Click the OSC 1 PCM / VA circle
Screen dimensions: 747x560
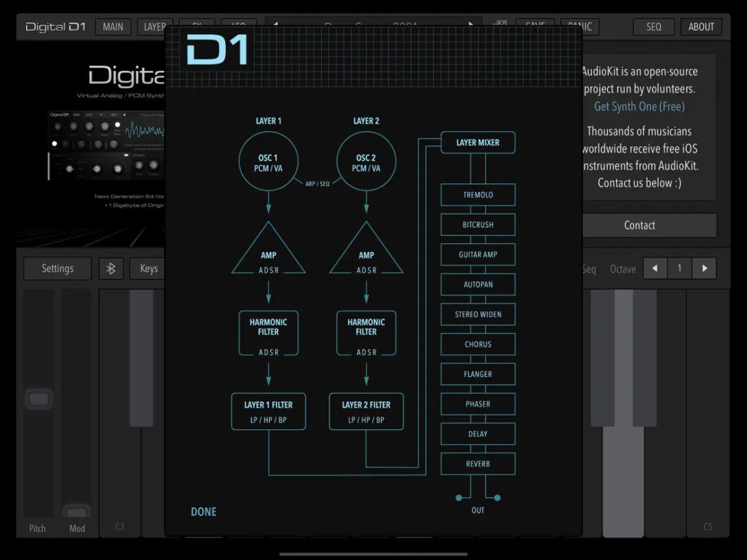pyautogui.click(x=268, y=161)
